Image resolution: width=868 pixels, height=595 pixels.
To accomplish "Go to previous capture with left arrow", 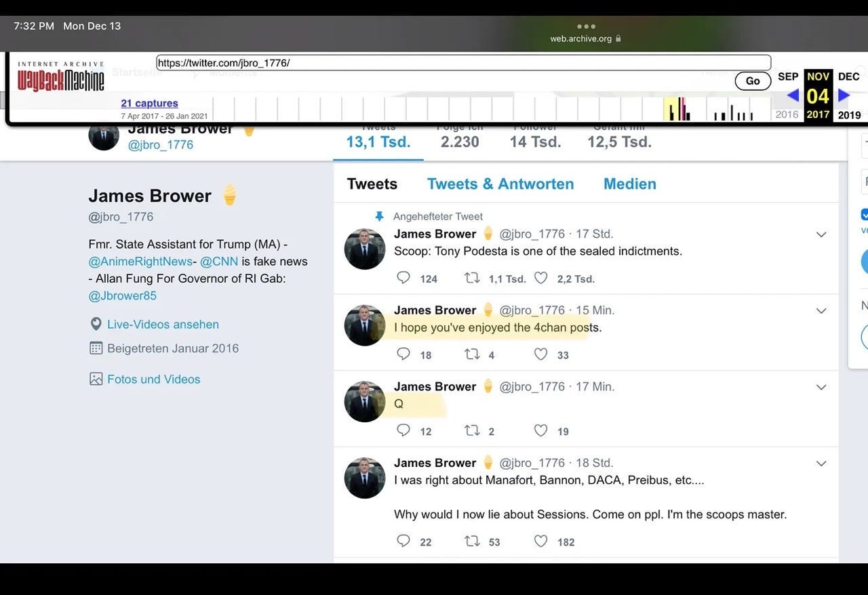I will tap(792, 96).
